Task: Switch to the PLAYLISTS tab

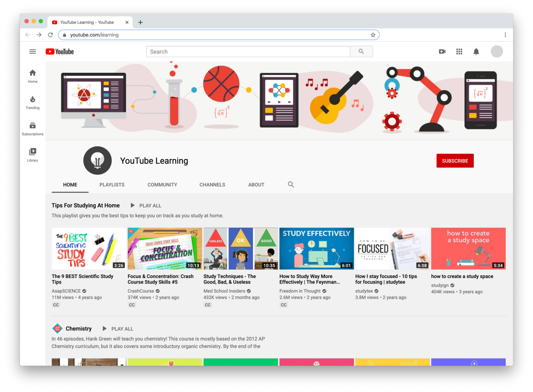Action: click(112, 185)
